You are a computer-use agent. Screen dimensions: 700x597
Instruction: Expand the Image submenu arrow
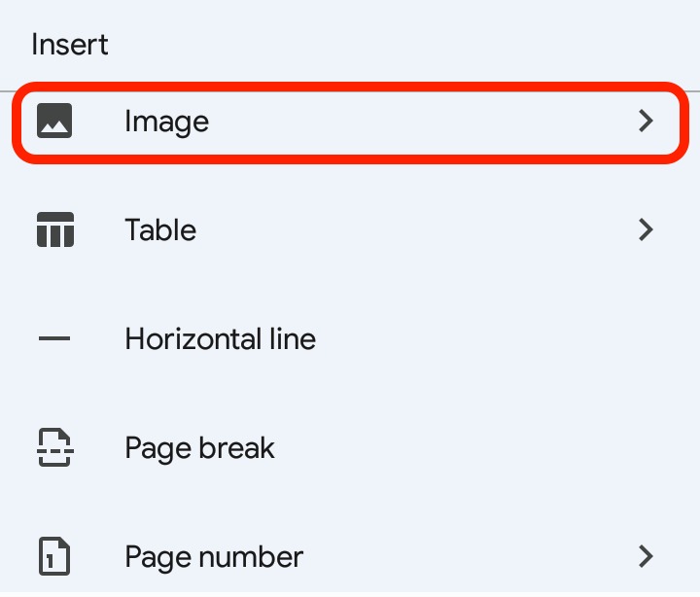point(645,122)
